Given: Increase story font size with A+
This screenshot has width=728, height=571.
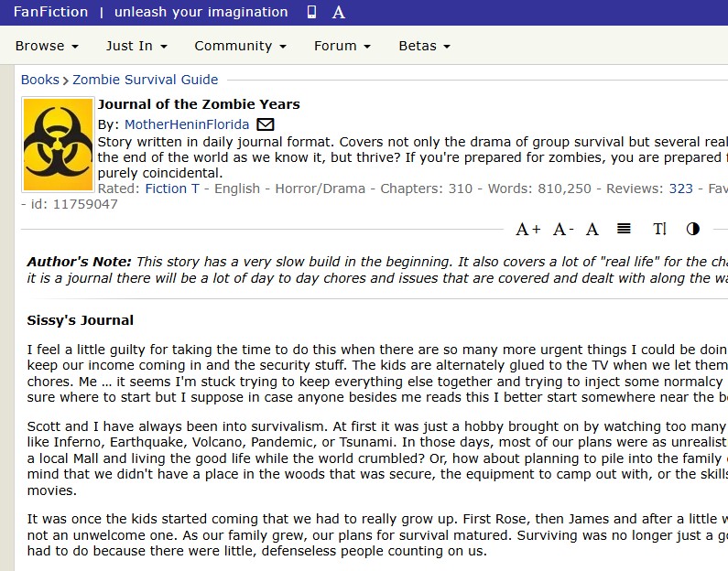Looking at the screenshot, I should click(x=527, y=229).
